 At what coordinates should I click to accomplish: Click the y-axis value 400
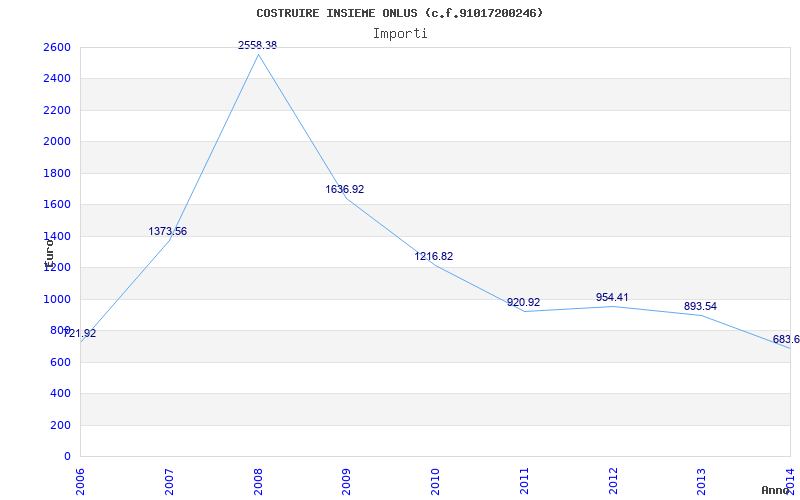[x=60, y=394]
